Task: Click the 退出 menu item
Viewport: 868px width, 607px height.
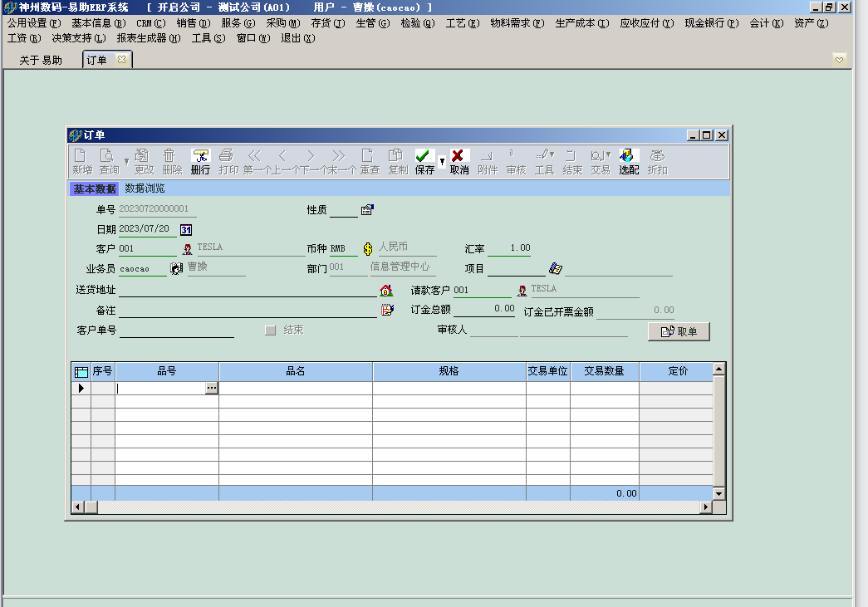Action: pyautogui.click(x=298, y=38)
